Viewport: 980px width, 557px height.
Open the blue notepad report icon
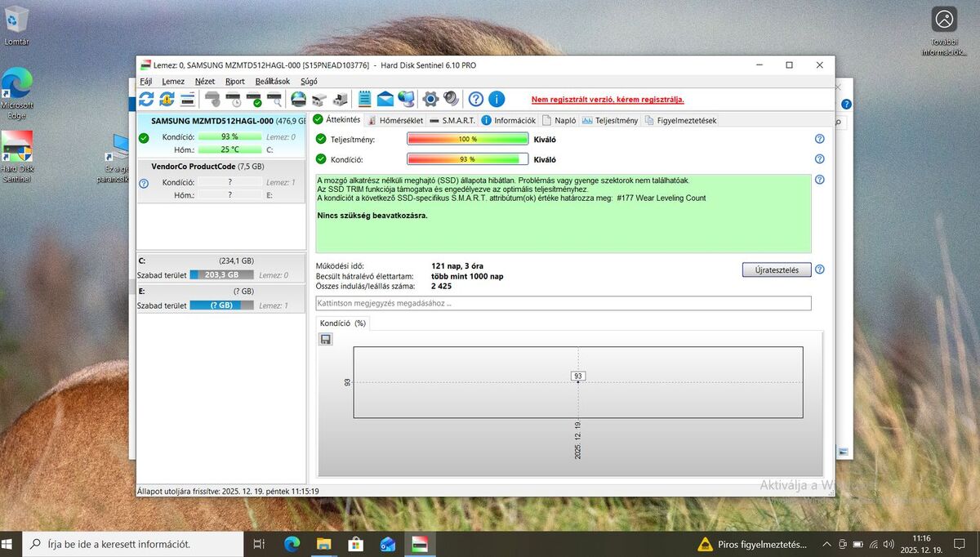click(364, 99)
